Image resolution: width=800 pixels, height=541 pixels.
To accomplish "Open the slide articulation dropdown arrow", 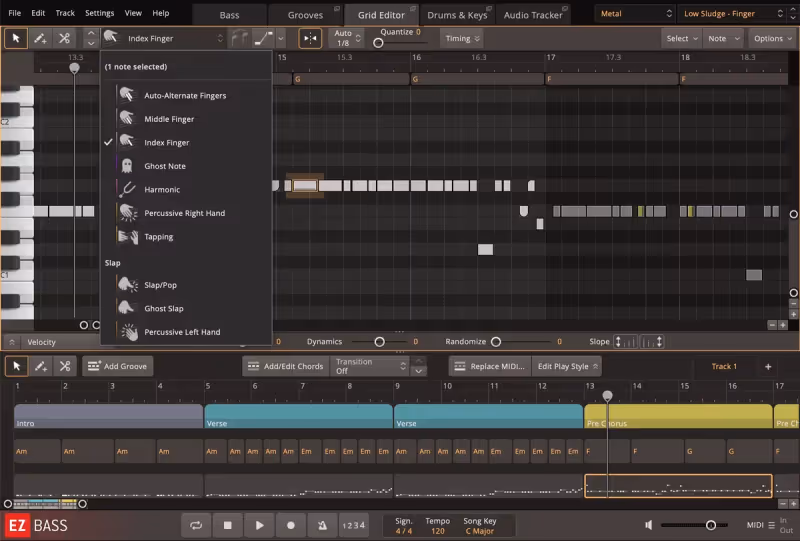I will pyautogui.click(x=281, y=38).
